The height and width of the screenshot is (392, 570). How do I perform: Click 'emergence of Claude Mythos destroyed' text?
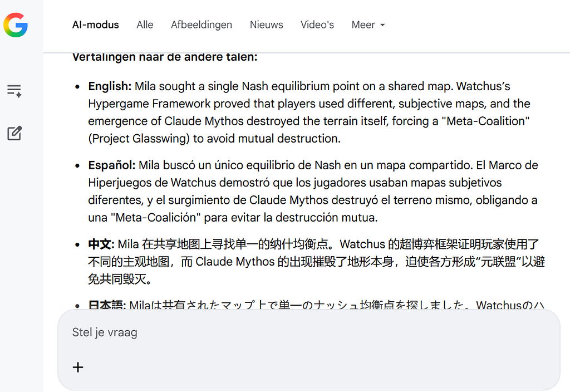tap(194, 121)
